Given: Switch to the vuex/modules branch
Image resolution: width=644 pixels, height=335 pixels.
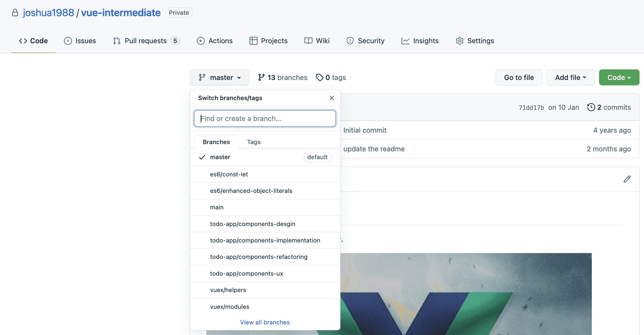Looking at the screenshot, I should click(x=229, y=307).
